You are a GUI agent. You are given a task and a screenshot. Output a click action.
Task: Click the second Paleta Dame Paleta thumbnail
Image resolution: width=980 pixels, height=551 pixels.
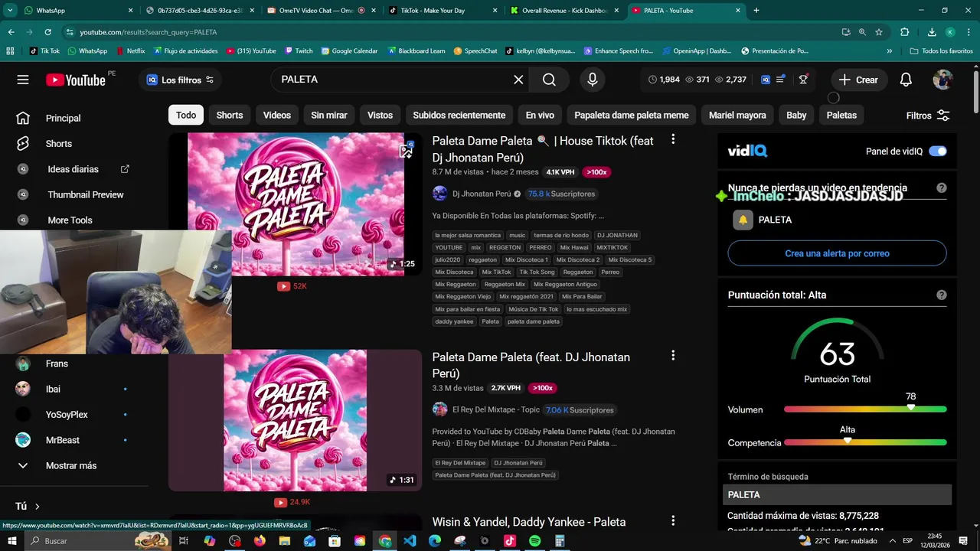(x=296, y=420)
